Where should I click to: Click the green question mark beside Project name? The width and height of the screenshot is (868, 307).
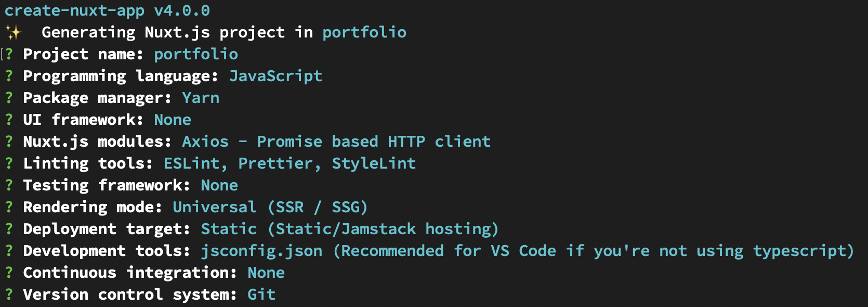tap(9, 54)
